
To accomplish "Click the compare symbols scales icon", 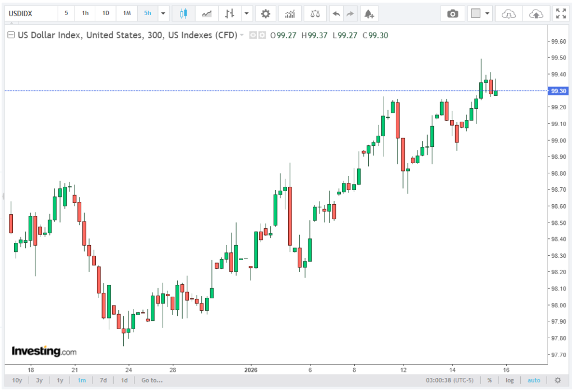I will tap(316, 13).
